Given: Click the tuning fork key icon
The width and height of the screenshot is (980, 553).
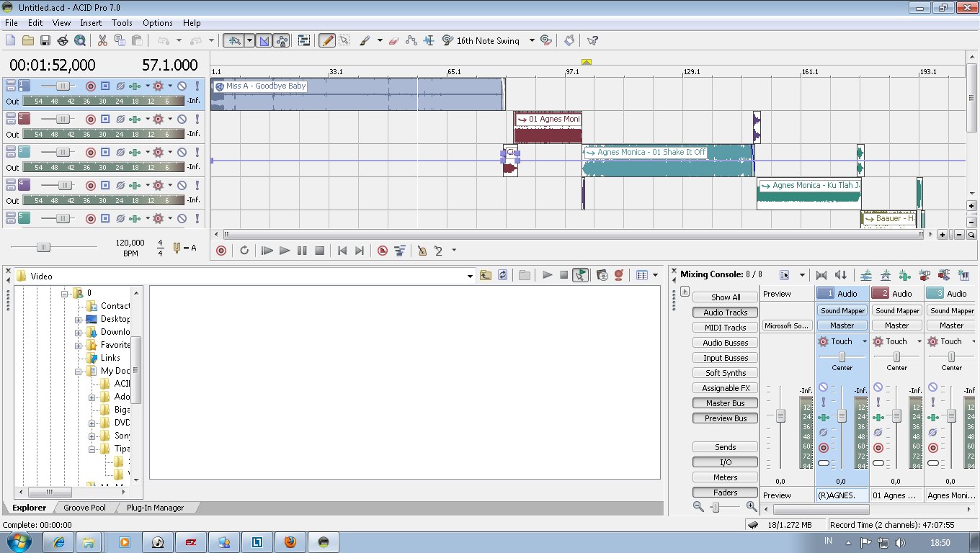Looking at the screenshot, I should (x=177, y=248).
